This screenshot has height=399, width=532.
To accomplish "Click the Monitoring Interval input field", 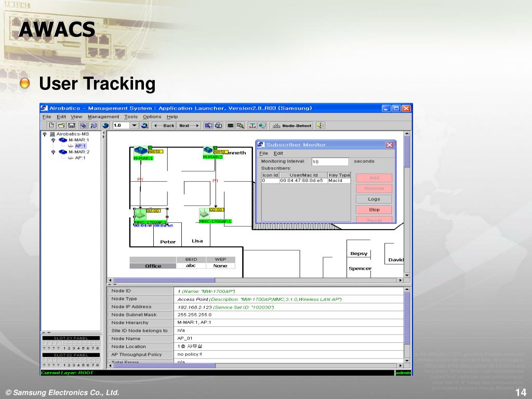I will [330, 162].
